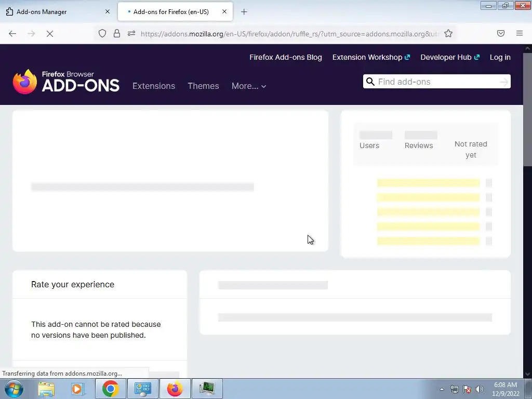Show hidden system tray icons
This screenshot has width=532, height=399.
pyautogui.click(x=442, y=389)
